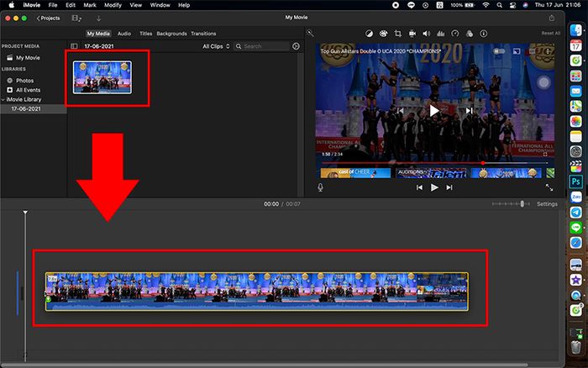Enter fullscreen playback with arrows icon
This screenshot has width=588, height=368.
[x=549, y=187]
